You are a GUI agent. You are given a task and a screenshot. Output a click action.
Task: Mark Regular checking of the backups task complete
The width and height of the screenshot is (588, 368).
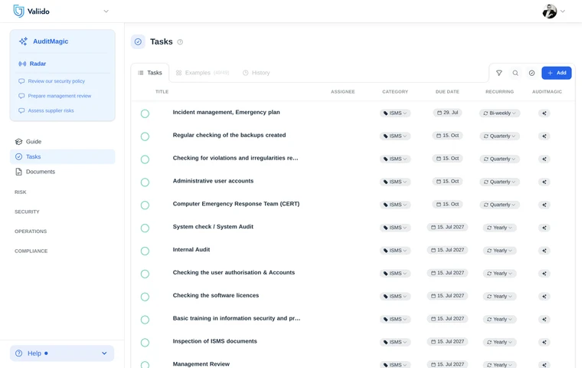[145, 136]
